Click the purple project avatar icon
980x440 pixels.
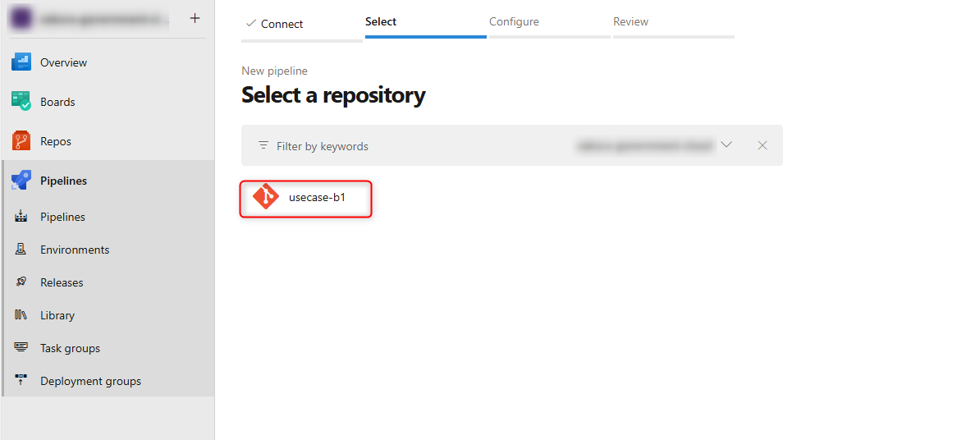[20, 20]
